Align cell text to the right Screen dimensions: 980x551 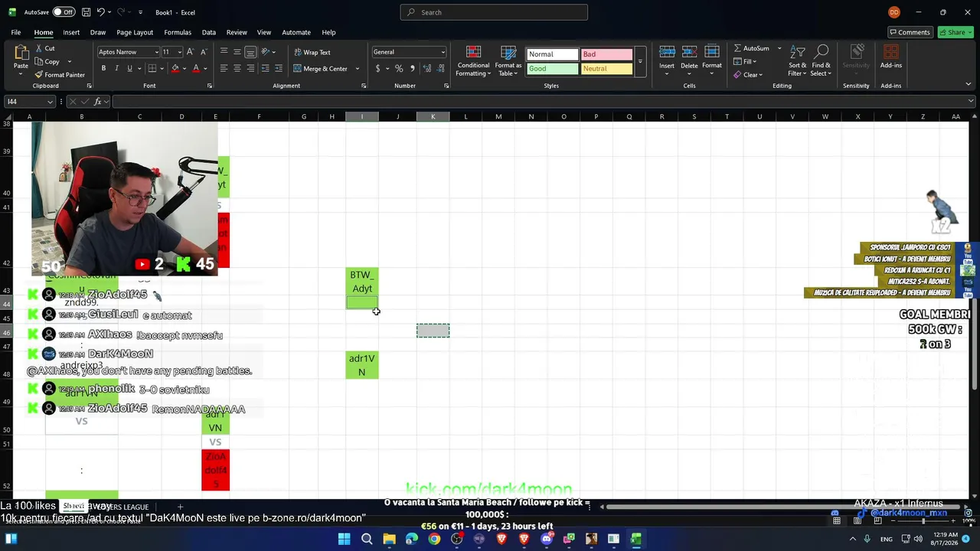(x=250, y=68)
